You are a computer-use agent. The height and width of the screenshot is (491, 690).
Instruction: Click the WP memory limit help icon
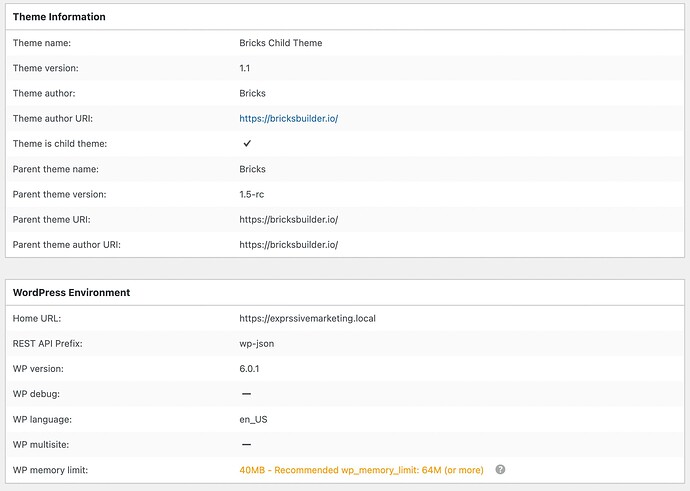pyautogui.click(x=500, y=469)
